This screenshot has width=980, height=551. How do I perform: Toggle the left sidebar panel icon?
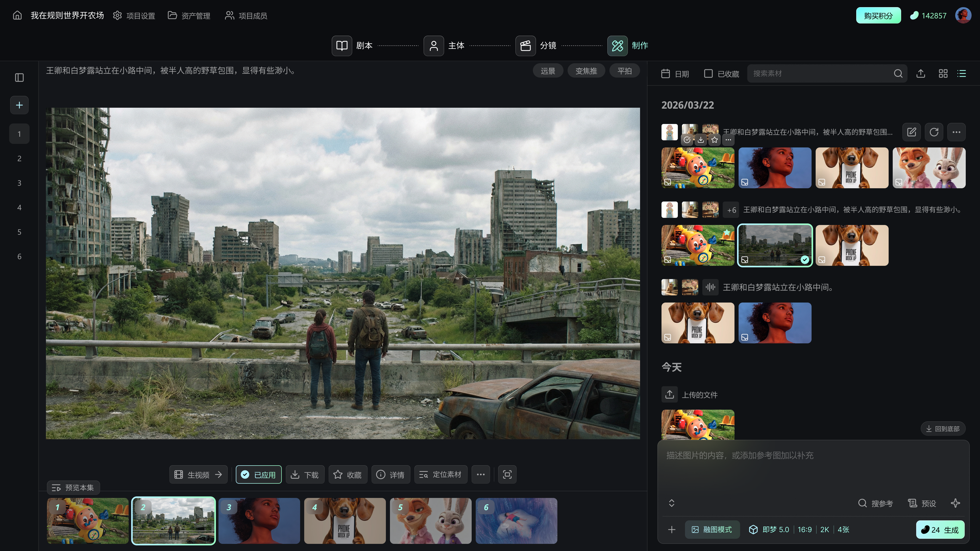pos(19,78)
